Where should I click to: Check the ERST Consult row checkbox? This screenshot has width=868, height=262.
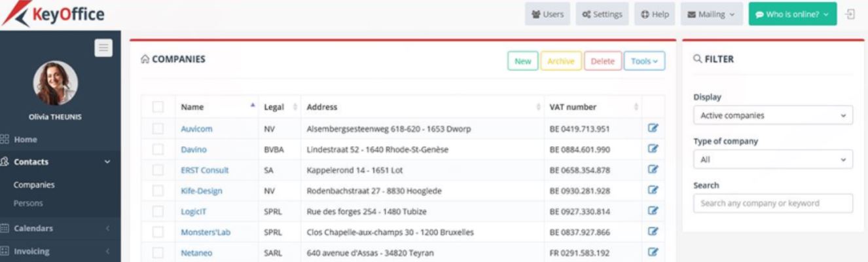coord(158,170)
